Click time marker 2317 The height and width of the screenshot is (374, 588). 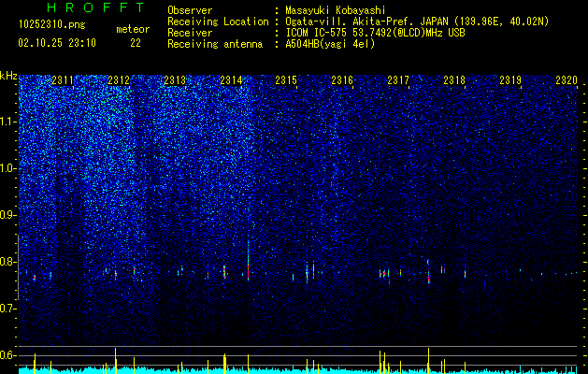click(x=398, y=80)
